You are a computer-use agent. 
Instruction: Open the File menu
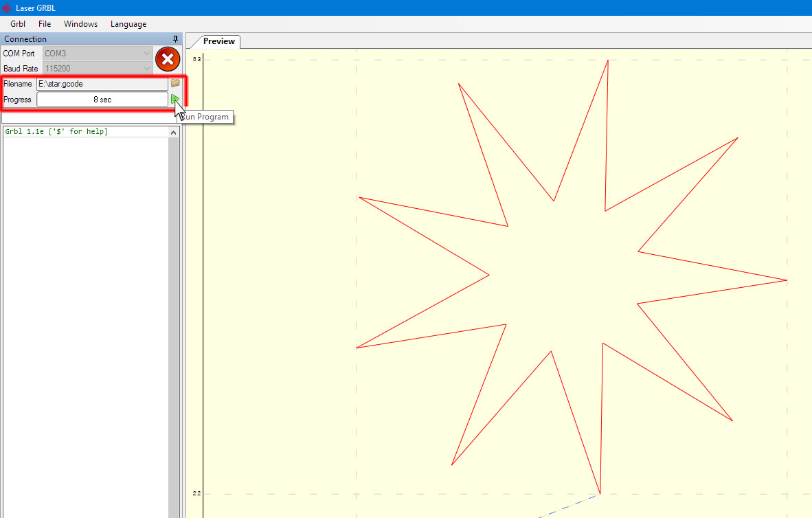pyautogui.click(x=45, y=24)
